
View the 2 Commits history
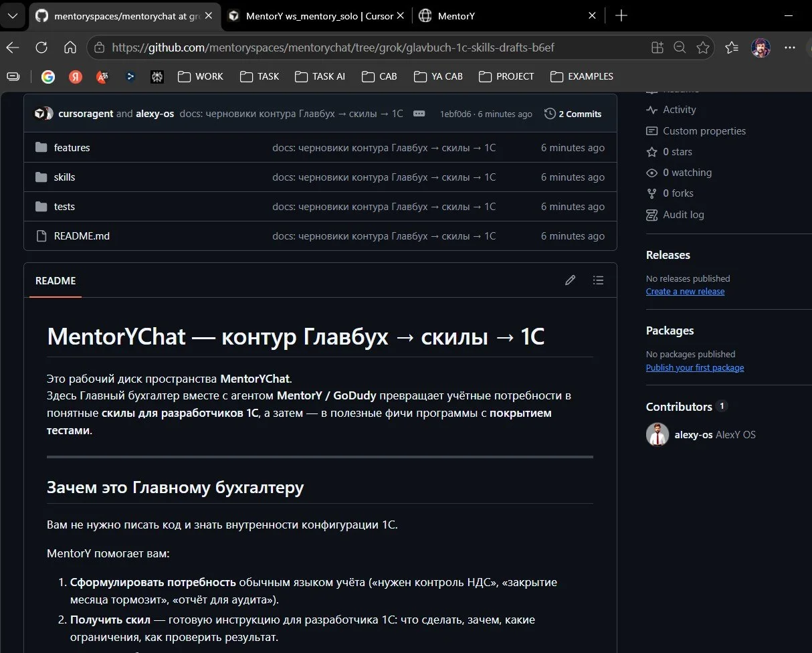point(573,114)
